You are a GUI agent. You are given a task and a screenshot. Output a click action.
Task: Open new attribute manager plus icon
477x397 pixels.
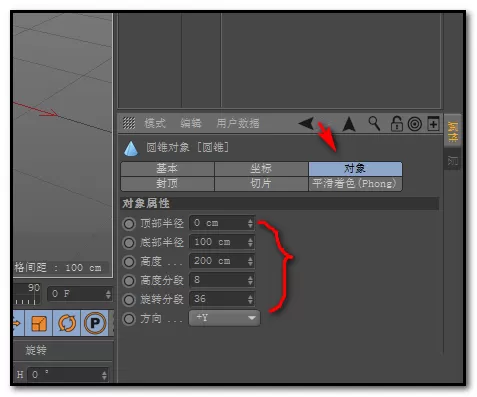point(433,124)
